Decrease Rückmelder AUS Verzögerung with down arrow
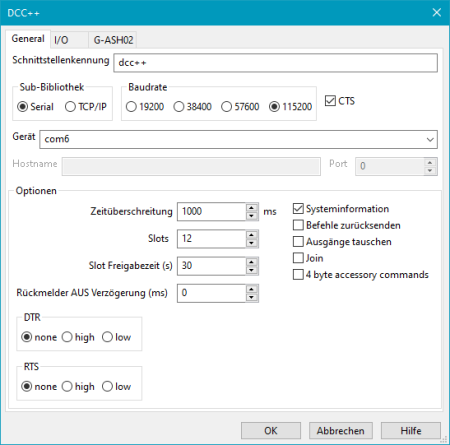This screenshot has height=445, width=450. 252,297
